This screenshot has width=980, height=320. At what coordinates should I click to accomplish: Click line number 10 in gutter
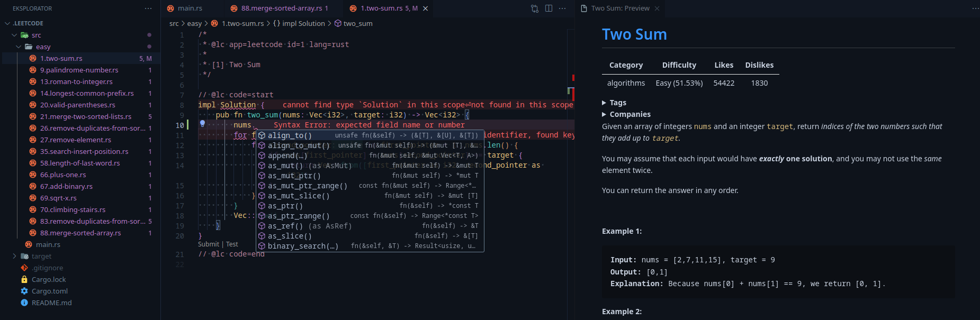click(x=179, y=125)
